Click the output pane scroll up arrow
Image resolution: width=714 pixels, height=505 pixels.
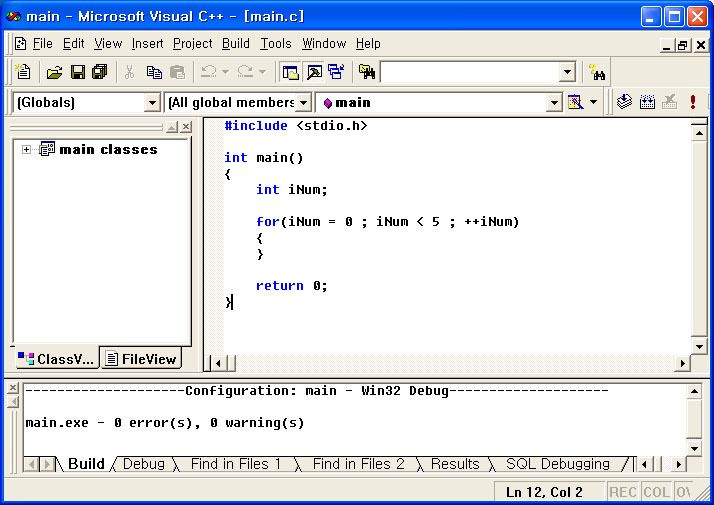click(x=694, y=391)
